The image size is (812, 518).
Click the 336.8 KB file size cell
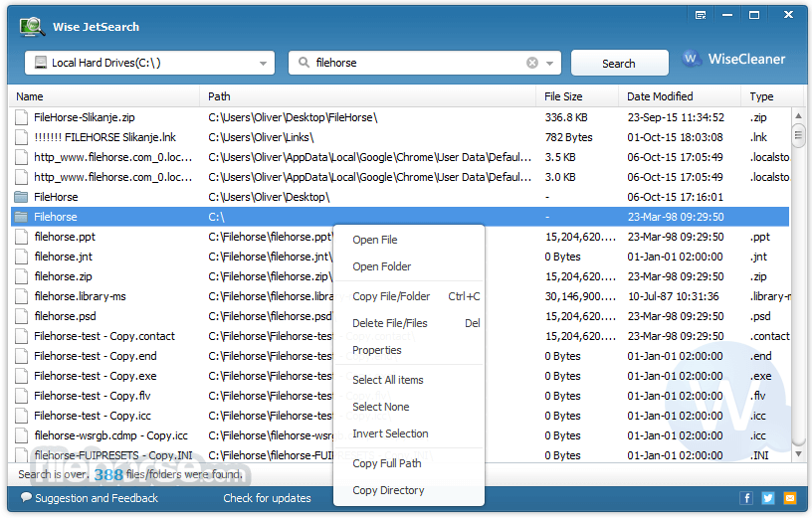566,117
